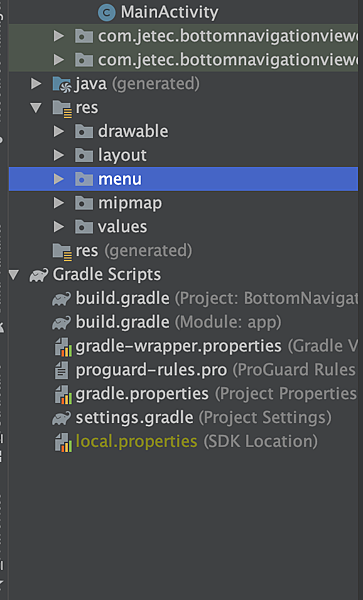This screenshot has width=363, height=600.
Task: Click the gradle-wrapper.properties file icon
Action: click(63, 346)
